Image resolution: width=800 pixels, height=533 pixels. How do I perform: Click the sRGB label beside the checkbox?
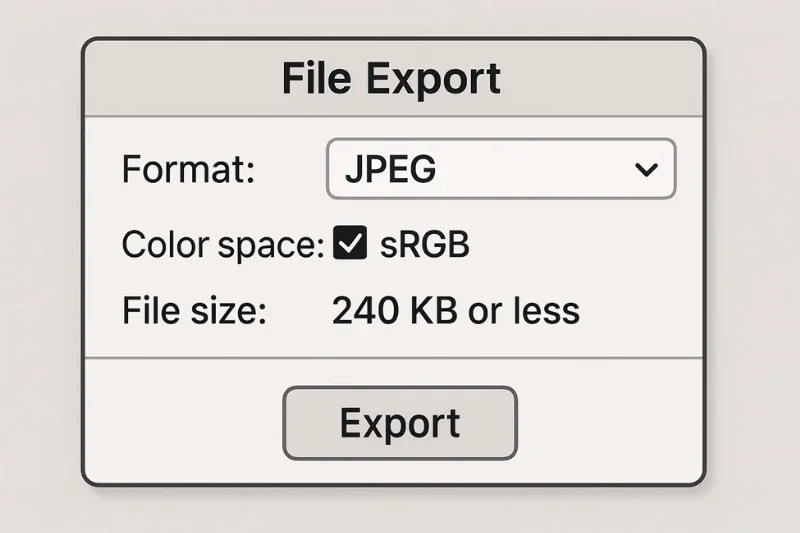click(x=425, y=245)
